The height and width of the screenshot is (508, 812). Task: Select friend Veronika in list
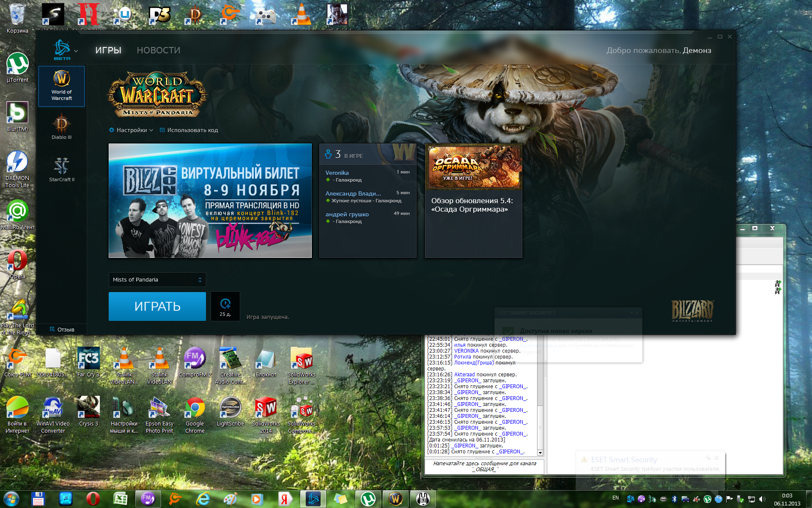click(337, 173)
